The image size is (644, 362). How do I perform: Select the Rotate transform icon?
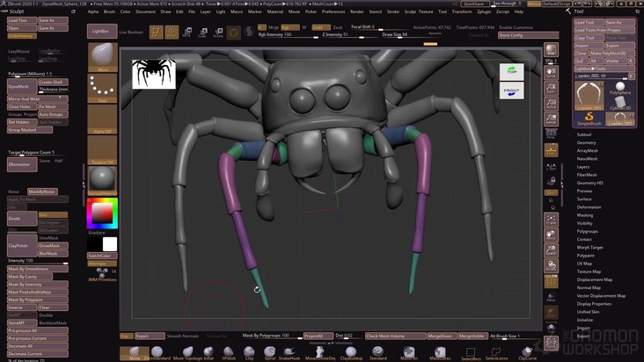[218, 32]
